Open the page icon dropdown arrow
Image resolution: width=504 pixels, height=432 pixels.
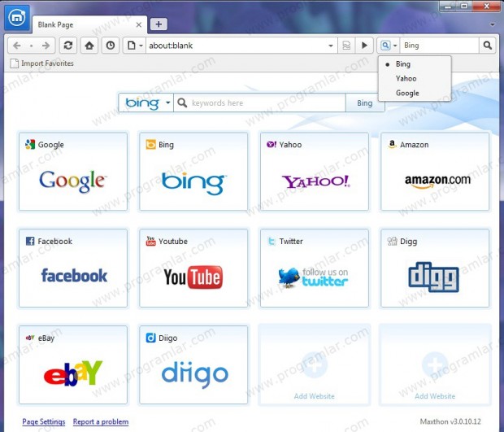tap(141, 46)
